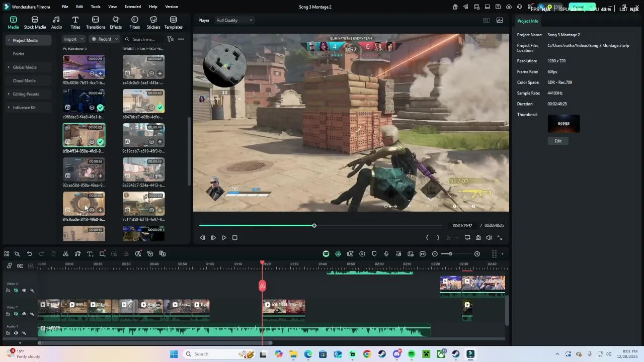Click the timeline horizontal scrollbar

coord(155,343)
